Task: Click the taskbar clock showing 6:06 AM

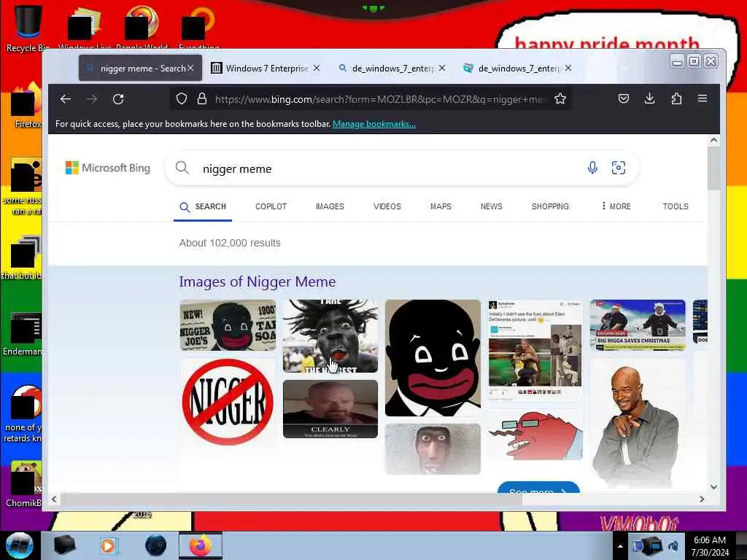Action: [710, 546]
